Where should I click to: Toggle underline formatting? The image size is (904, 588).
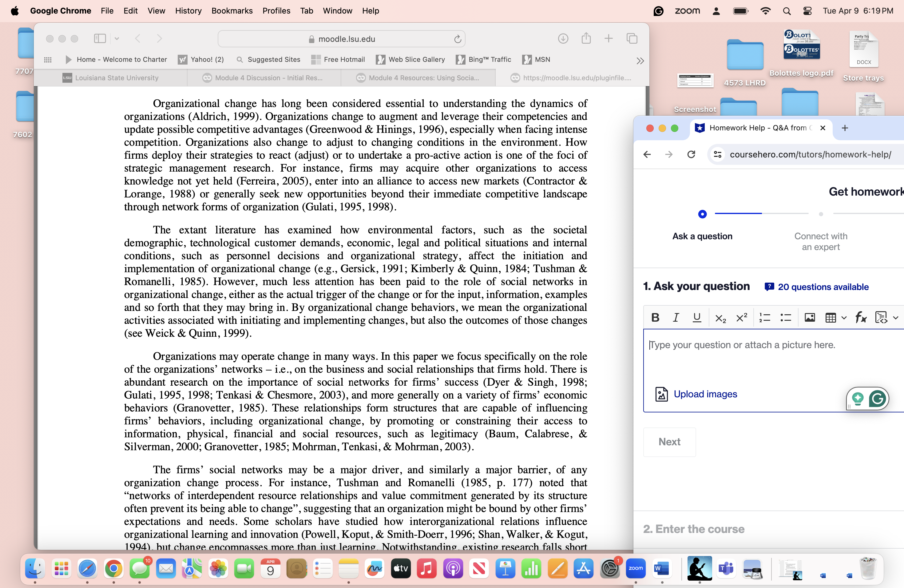[697, 317]
